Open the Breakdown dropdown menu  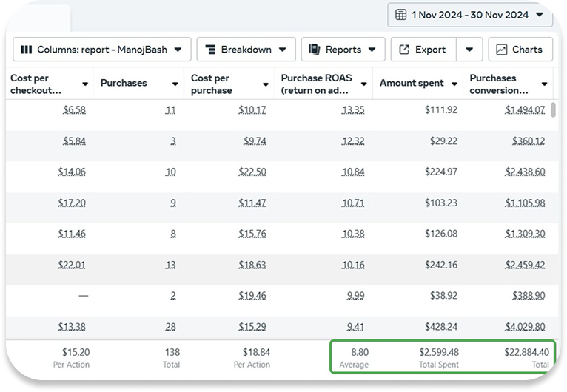246,50
